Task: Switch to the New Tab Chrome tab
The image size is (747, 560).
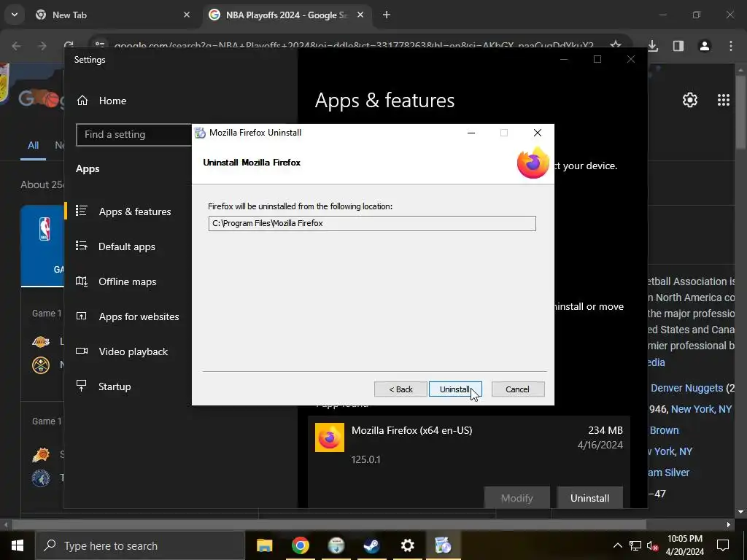Action: (112, 15)
